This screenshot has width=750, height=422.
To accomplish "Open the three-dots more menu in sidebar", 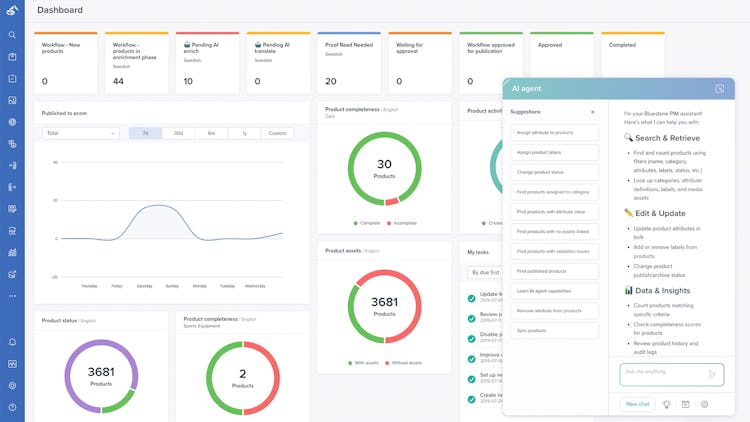I will [12, 296].
